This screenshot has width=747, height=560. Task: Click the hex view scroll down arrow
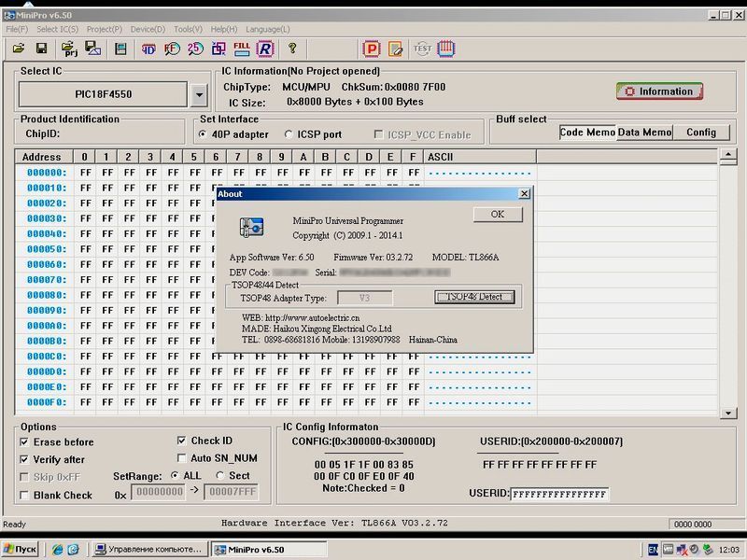click(x=728, y=413)
